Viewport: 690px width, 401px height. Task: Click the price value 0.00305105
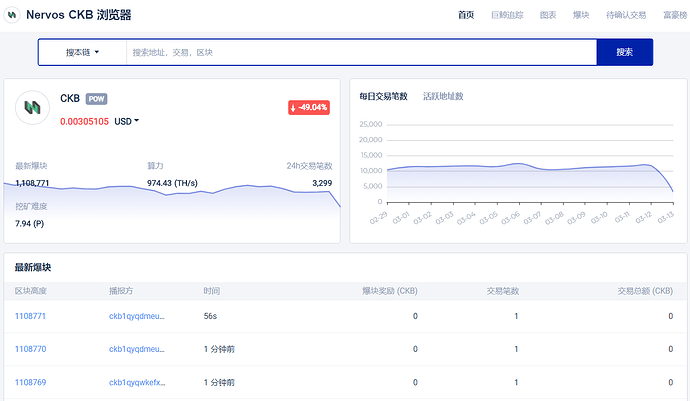[84, 121]
